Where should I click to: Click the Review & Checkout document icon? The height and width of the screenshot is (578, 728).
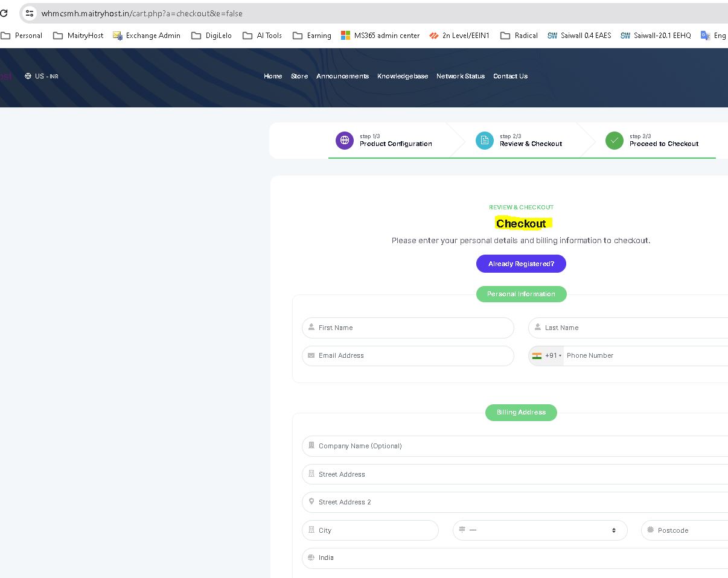(484, 141)
